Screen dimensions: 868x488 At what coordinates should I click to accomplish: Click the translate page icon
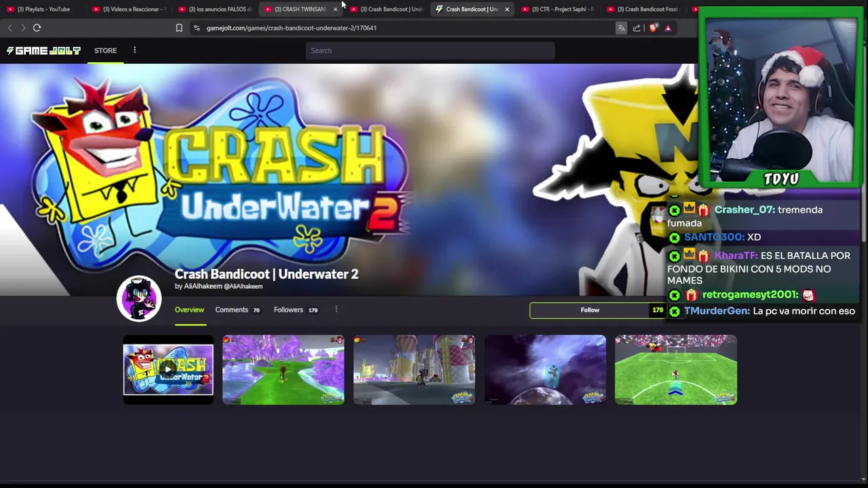620,28
